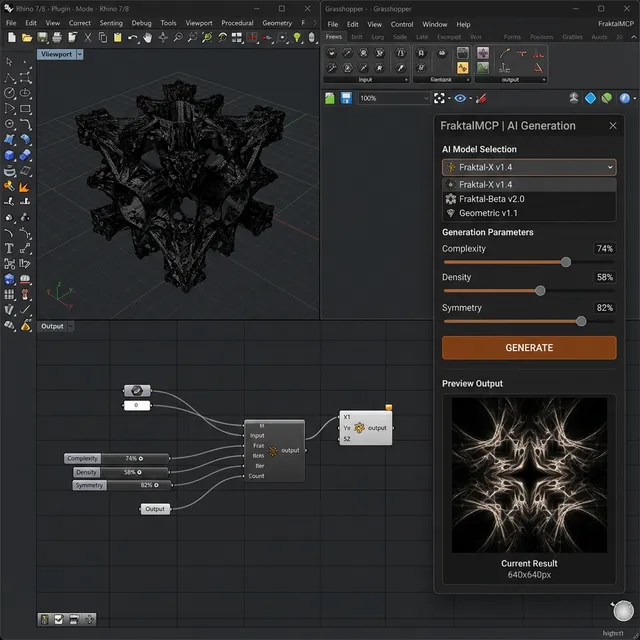
Task: Click the purple flower component icon in output group
Action: [483, 53]
